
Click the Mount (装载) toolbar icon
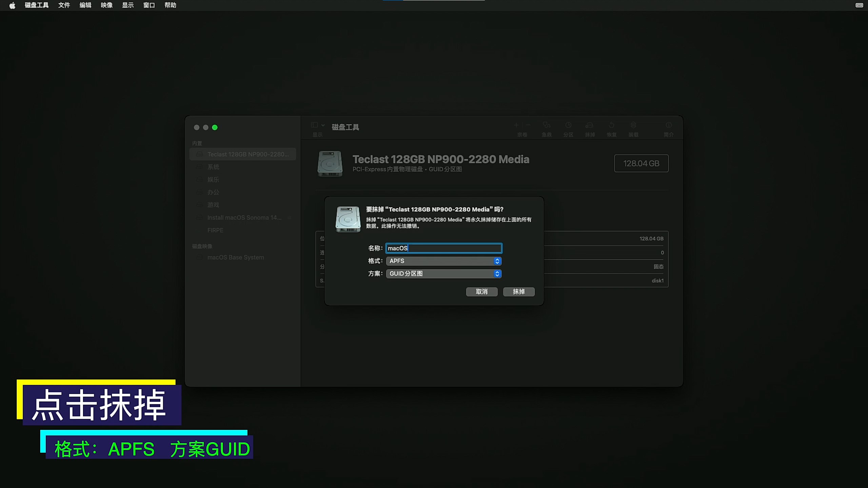click(633, 125)
